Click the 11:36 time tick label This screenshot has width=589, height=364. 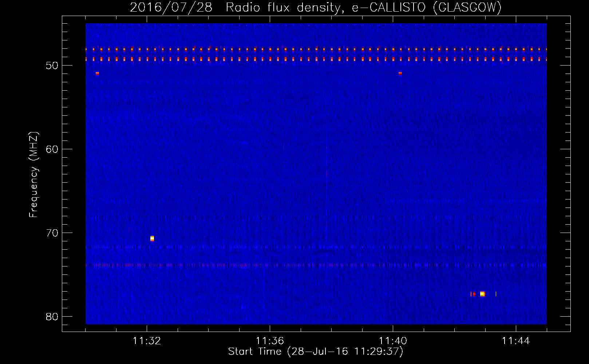tap(270, 341)
